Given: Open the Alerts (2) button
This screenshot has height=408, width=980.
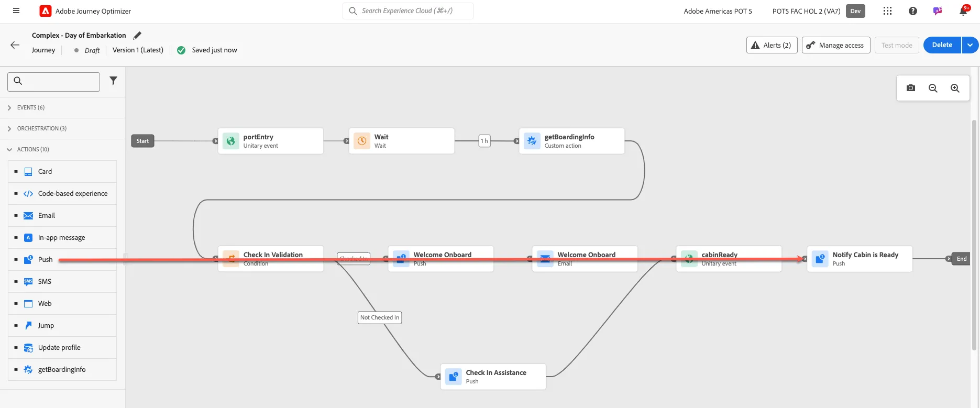Looking at the screenshot, I should (772, 45).
